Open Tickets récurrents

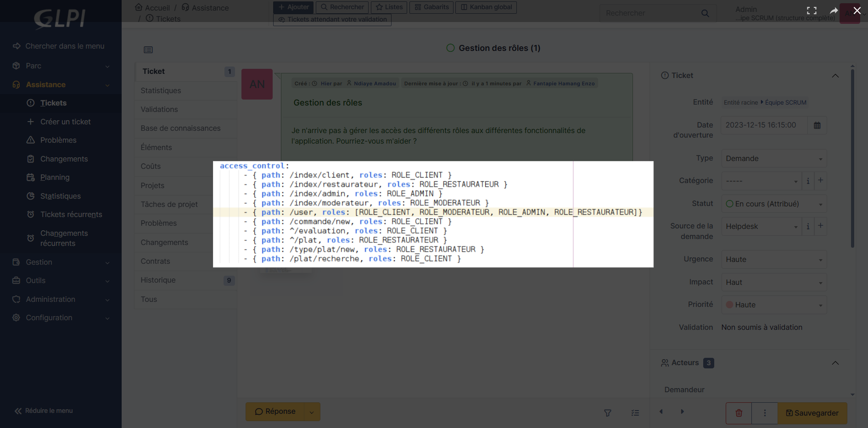tap(71, 214)
